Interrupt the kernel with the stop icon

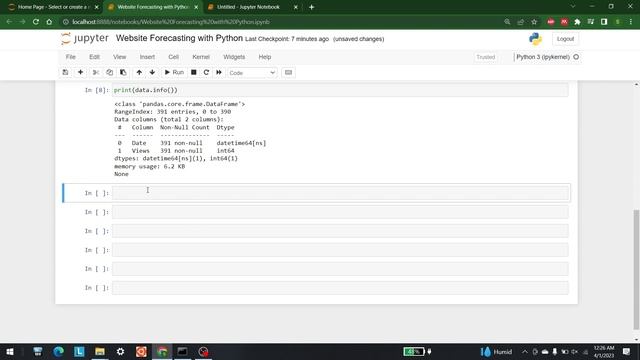pyautogui.click(x=194, y=72)
